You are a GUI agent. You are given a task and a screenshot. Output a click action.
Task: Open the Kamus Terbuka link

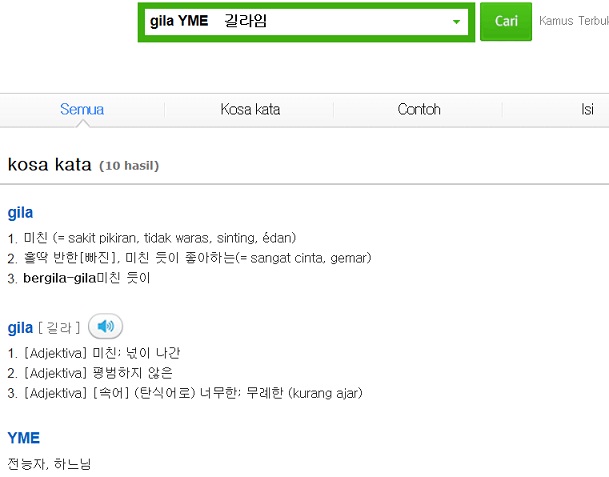tap(574, 21)
